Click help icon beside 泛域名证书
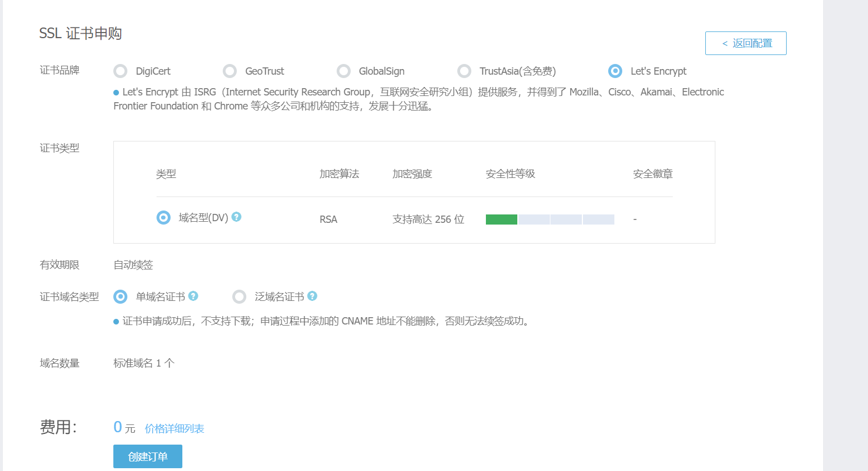Screen dimensions: 868x471 tap(312, 296)
